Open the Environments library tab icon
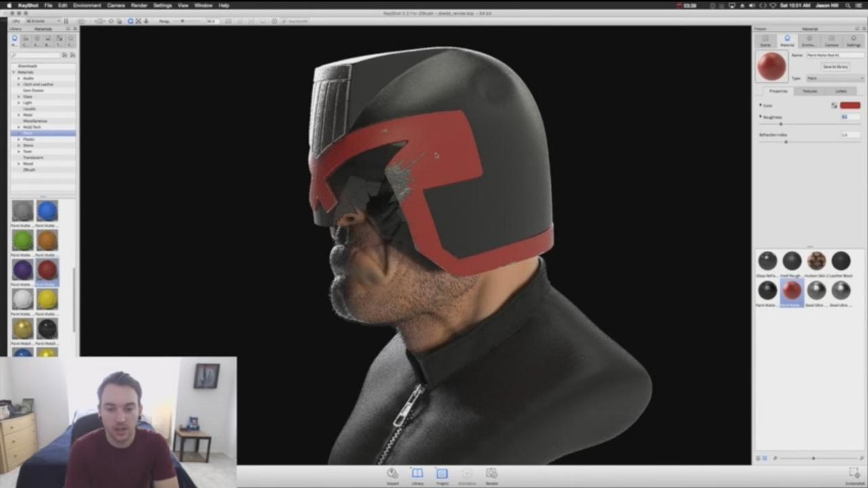The width and height of the screenshot is (868, 488). coord(37,40)
